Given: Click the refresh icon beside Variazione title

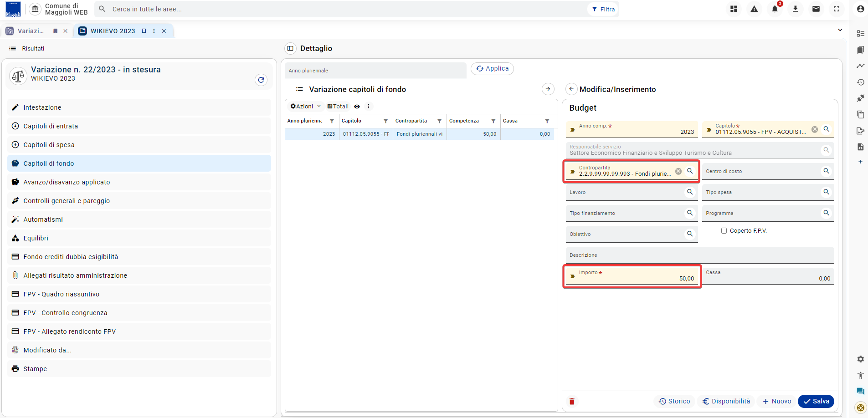Looking at the screenshot, I should 261,80.
